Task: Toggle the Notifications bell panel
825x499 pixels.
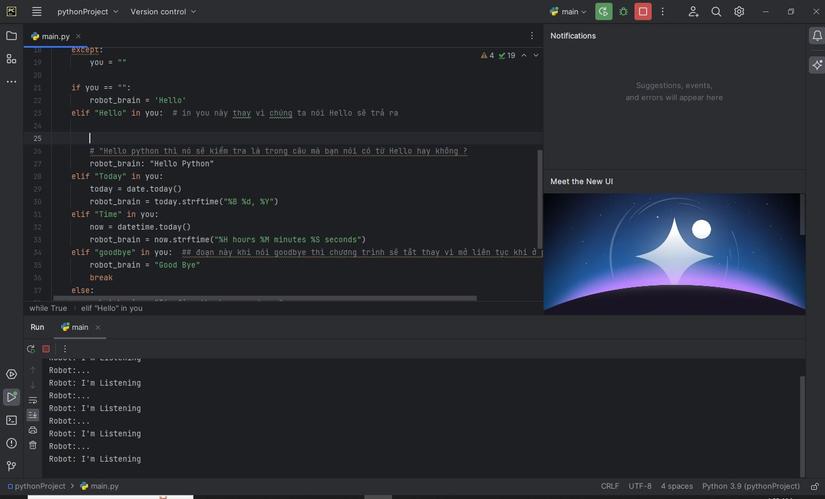Action: point(816,36)
